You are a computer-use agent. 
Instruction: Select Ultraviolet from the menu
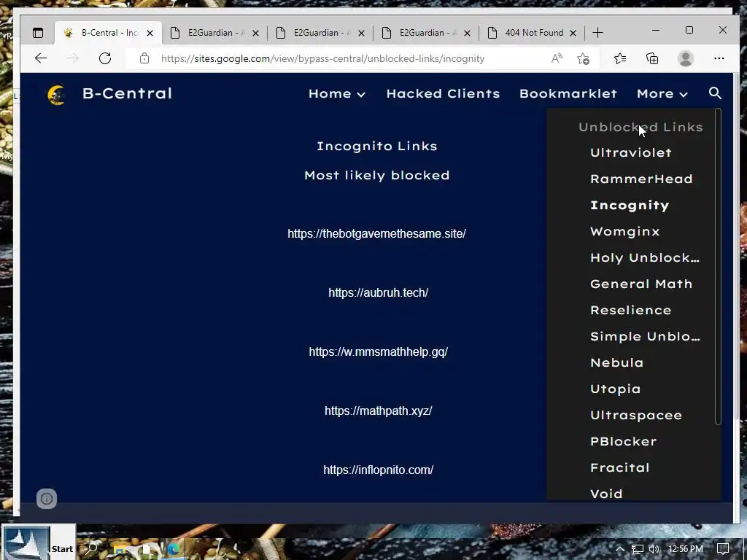(631, 153)
